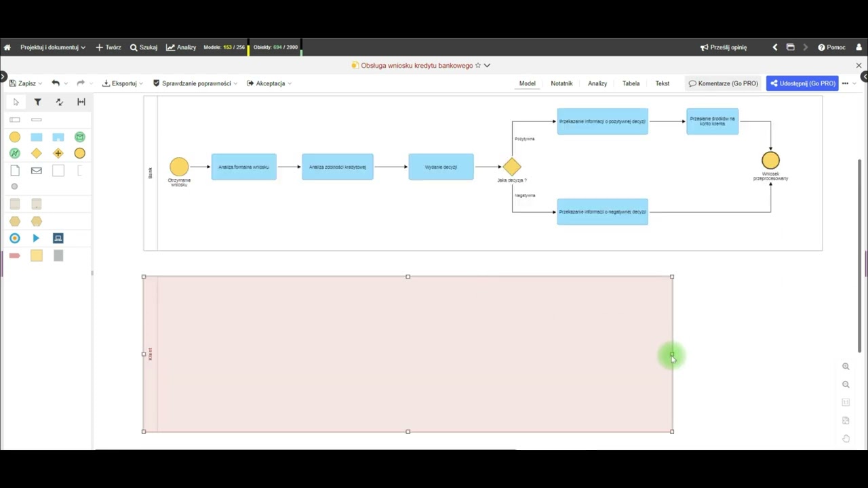Viewport: 868px width, 488px height.
Task: Favorite the diagram with star icon
Action: pos(478,66)
